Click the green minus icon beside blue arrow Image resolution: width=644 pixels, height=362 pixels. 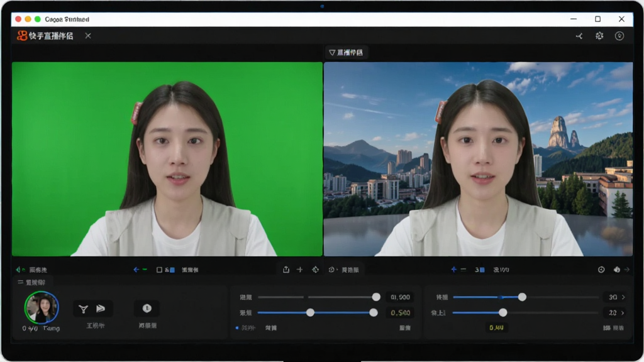pos(145,270)
